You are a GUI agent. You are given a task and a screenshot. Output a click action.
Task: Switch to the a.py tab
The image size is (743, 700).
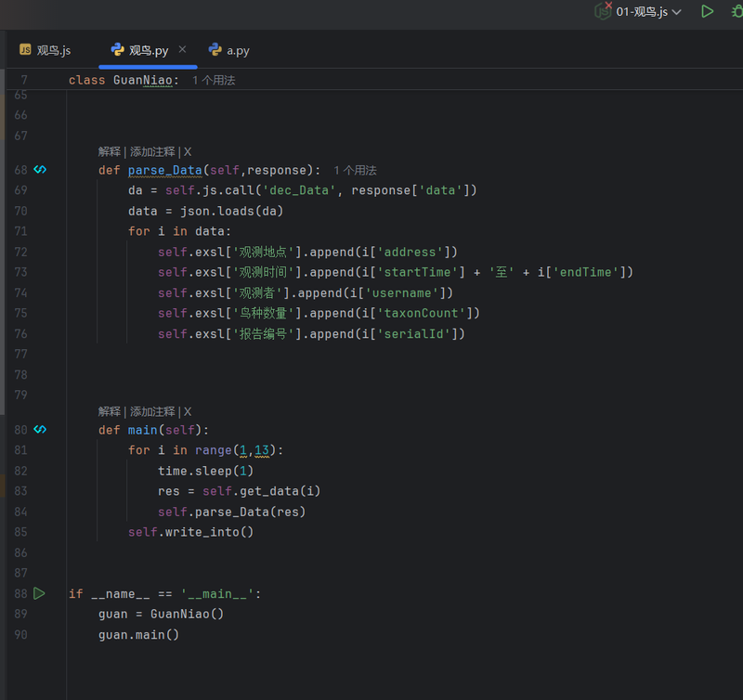tap(229, 50)
